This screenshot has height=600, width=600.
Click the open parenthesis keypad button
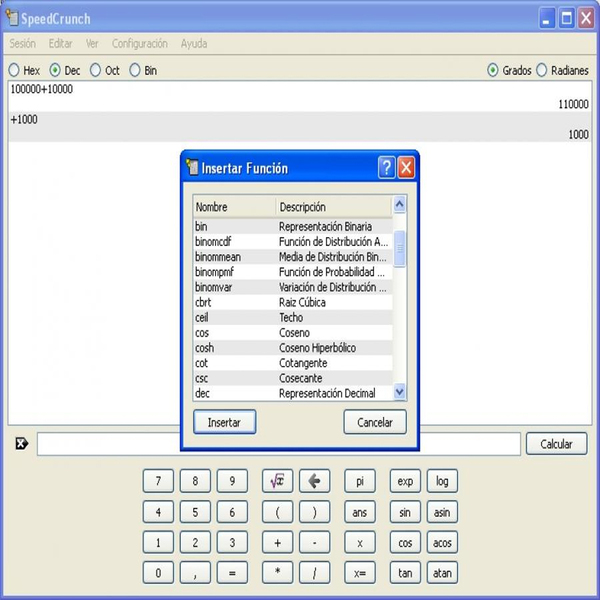tap(277, 512)
